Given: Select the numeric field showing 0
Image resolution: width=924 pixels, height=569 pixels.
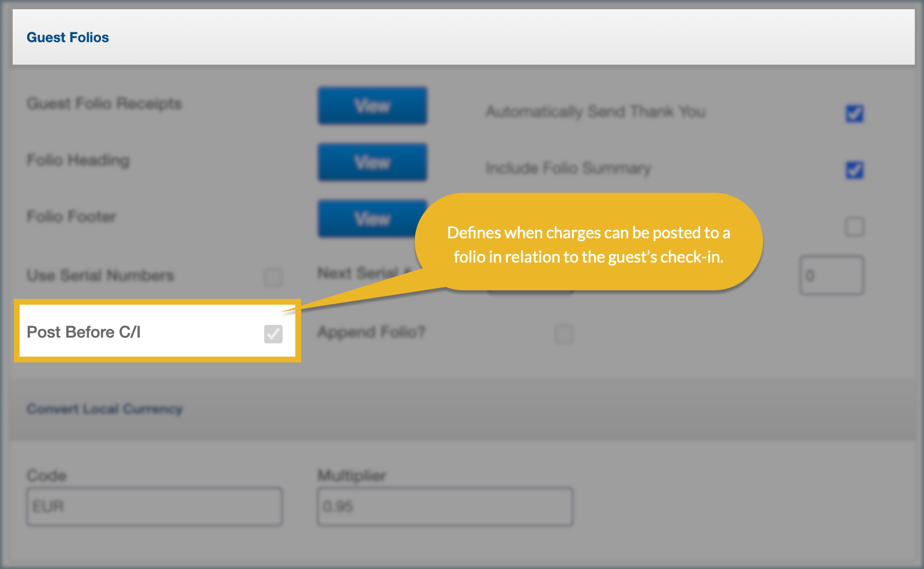Looking at the screenshot, I should (x=831, y=276).
